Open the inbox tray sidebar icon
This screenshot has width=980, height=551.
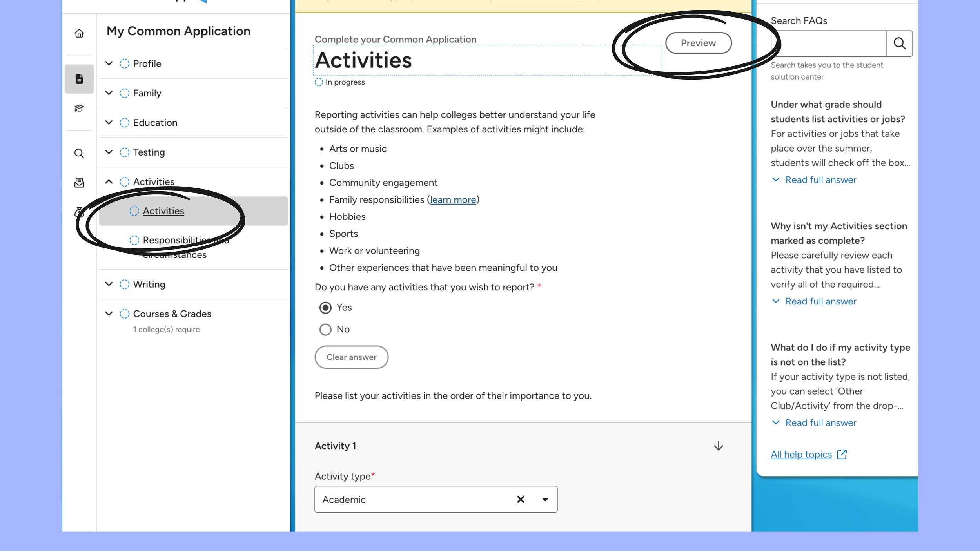79,183
